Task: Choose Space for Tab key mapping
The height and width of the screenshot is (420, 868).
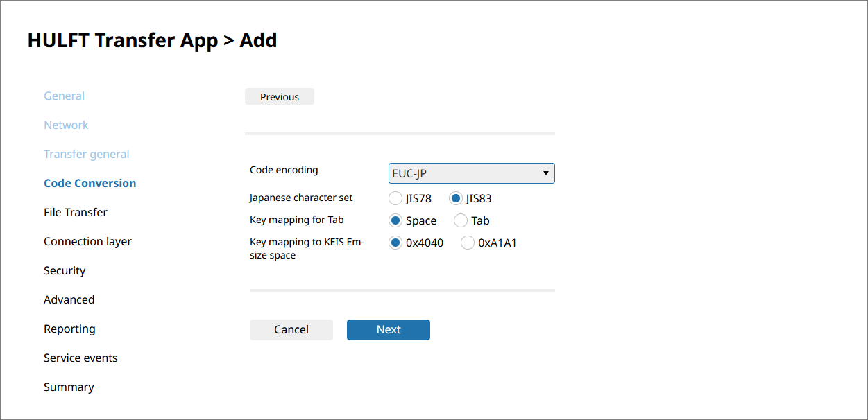Action: (395, 221)
